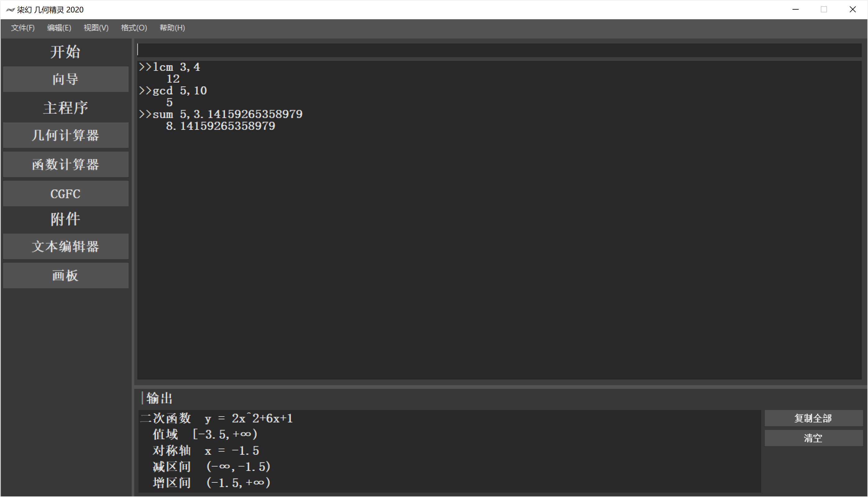
Task: Click the 开始 section heading
Action: pos(65,52)
